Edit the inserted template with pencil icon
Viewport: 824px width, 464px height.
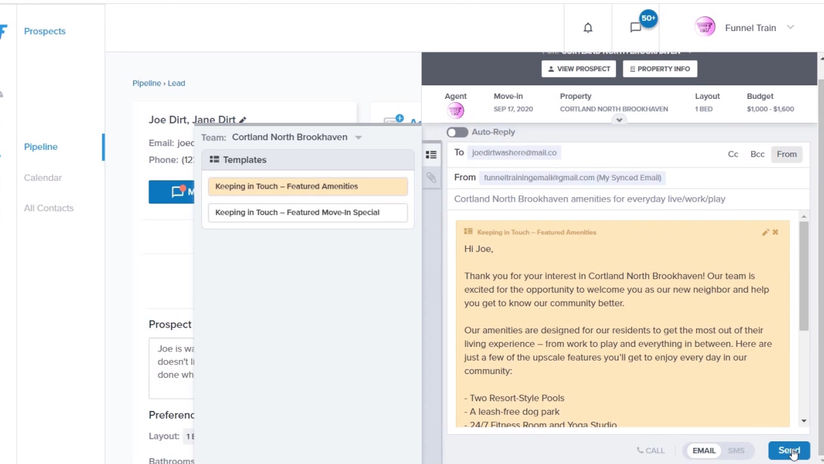tap(765, 232)
